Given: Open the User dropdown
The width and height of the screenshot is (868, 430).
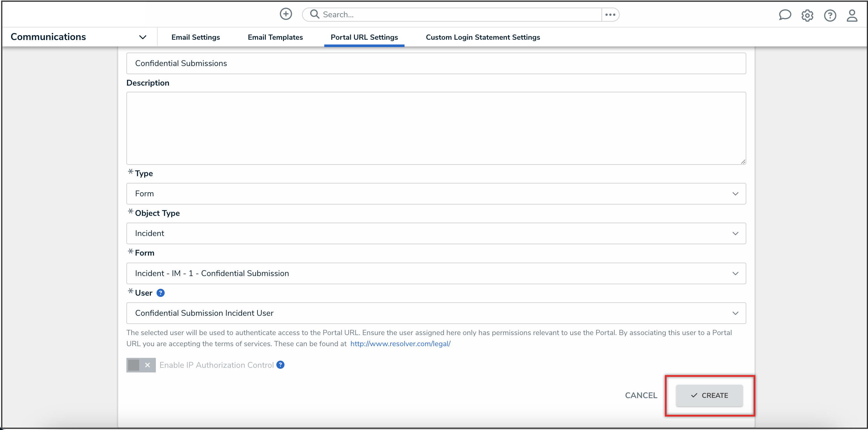Looking at the screenshot, I should tap(436, 313).
